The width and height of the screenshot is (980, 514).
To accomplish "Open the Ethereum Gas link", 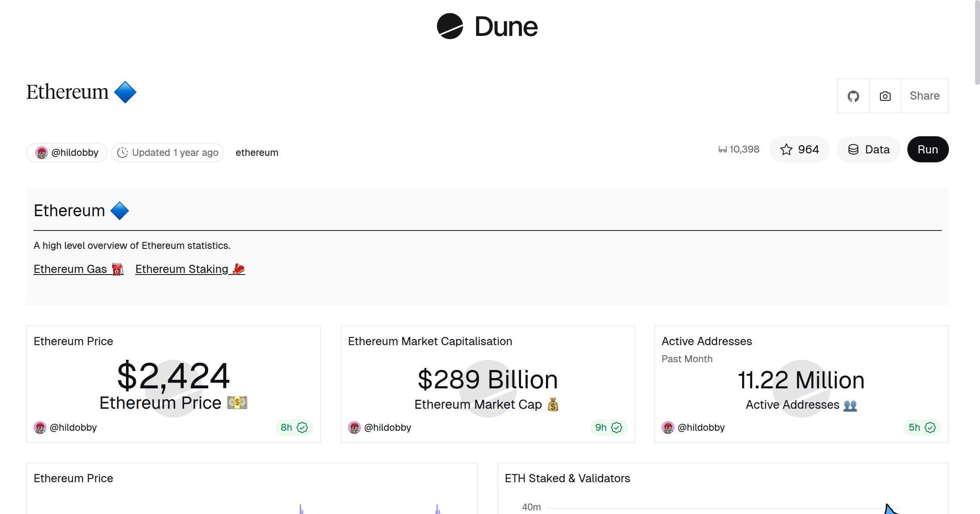I will click(71, 269).
